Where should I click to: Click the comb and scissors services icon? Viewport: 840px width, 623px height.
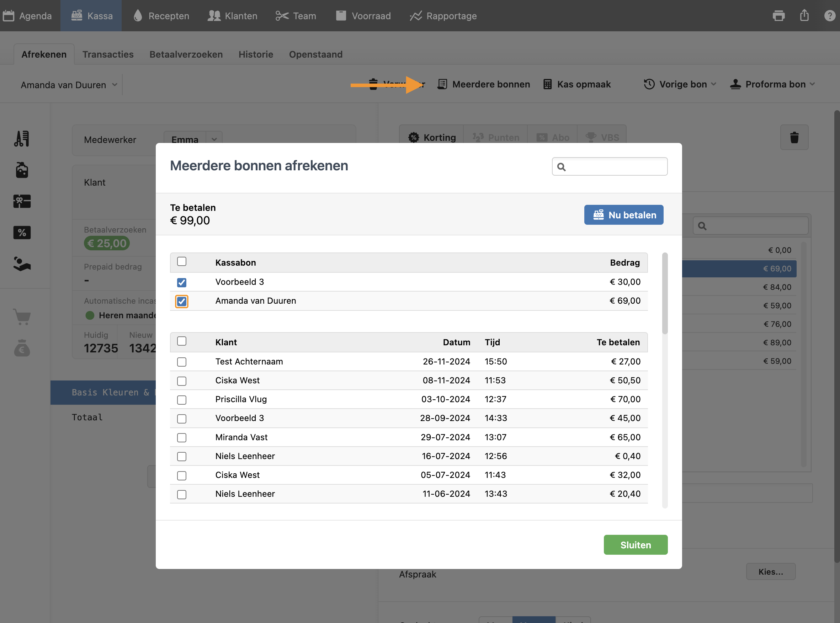(x=22, y=139)
